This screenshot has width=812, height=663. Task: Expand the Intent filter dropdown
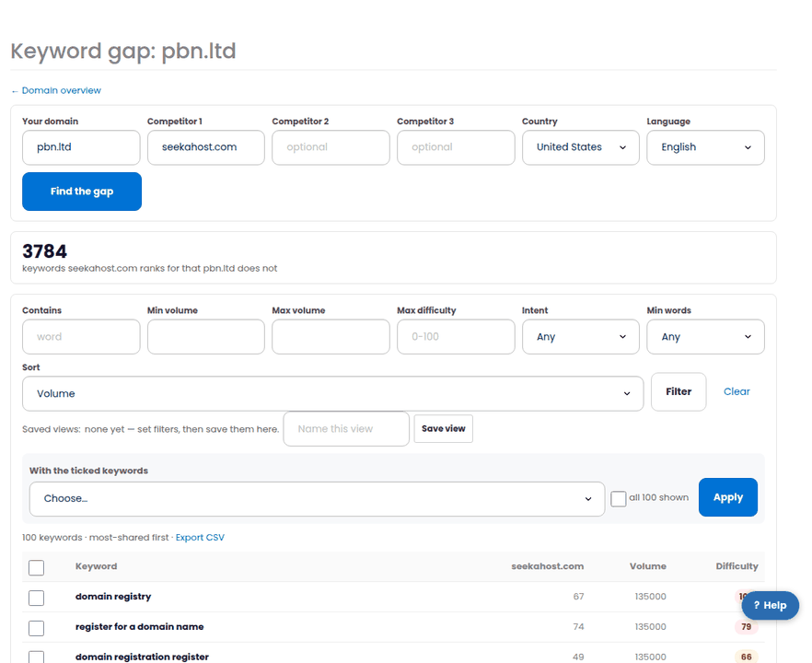coord(581,337)
